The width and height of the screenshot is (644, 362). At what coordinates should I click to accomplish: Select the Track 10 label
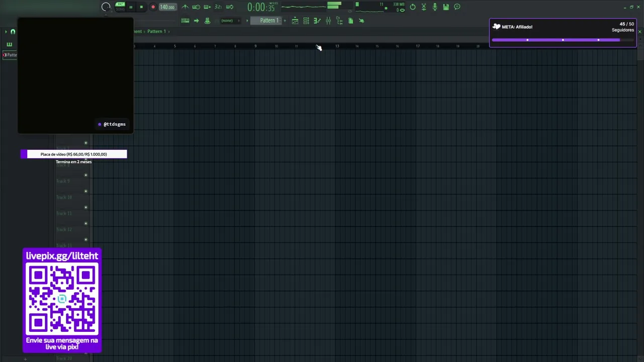[x=64, y=197]
